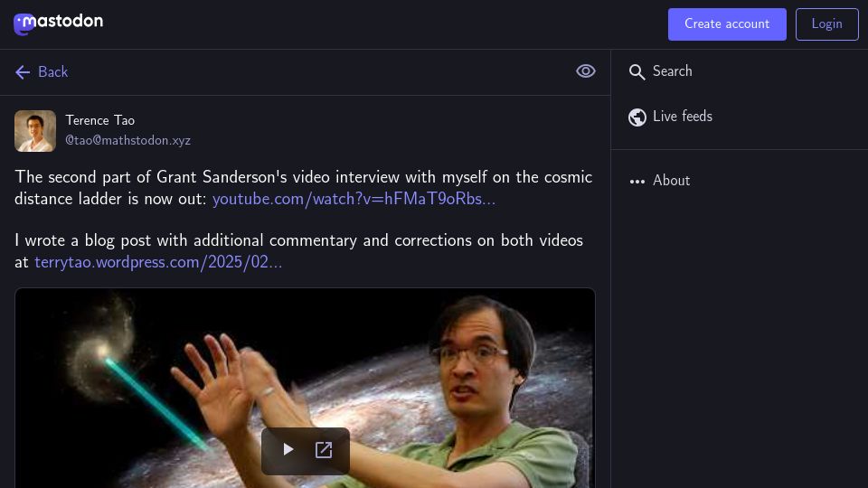Click the video thumbnail with galaxy image
This screenshot has height=488, width=868.
point(305,388)
